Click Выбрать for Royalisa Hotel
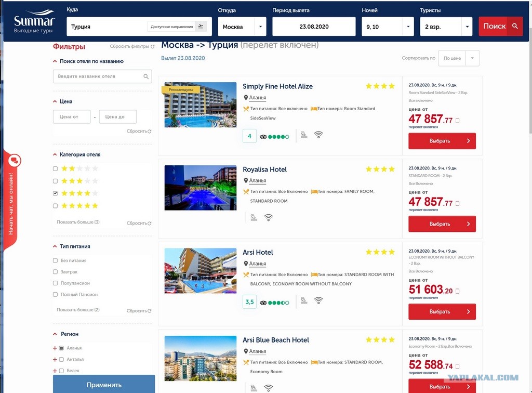The width and height of the screenshot is (532, 393). 442,224
